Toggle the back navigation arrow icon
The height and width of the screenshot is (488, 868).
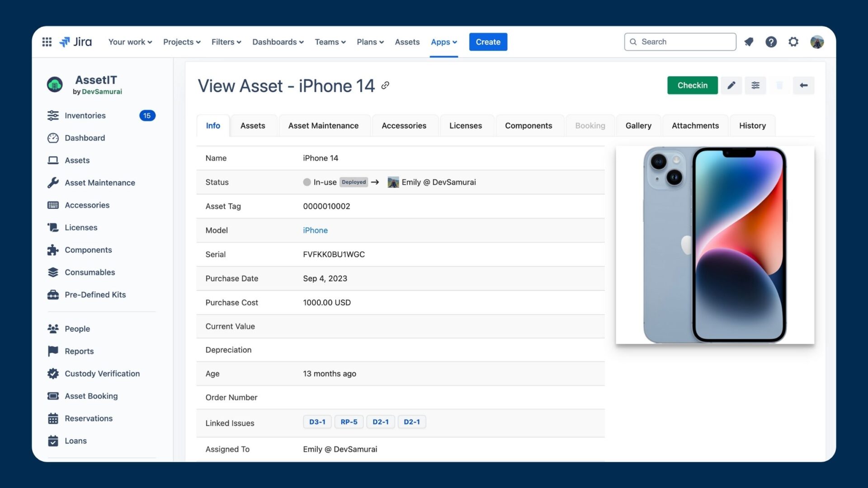click(x=804, y=84)
